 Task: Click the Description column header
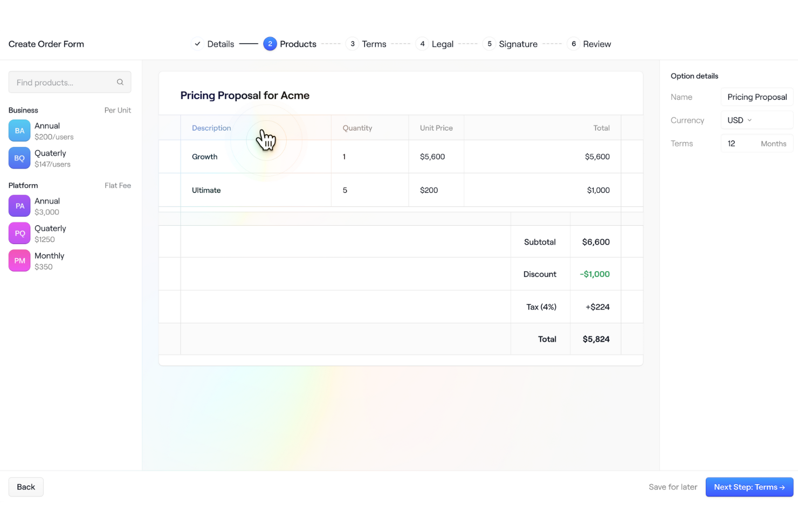pyautogui.click(x=211, y=128)
